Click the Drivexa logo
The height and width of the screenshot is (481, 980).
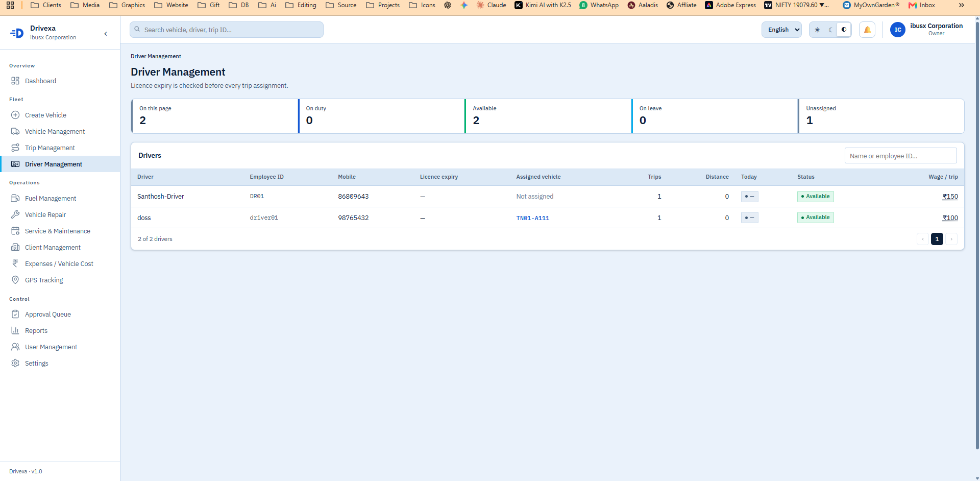coord(17,33)
